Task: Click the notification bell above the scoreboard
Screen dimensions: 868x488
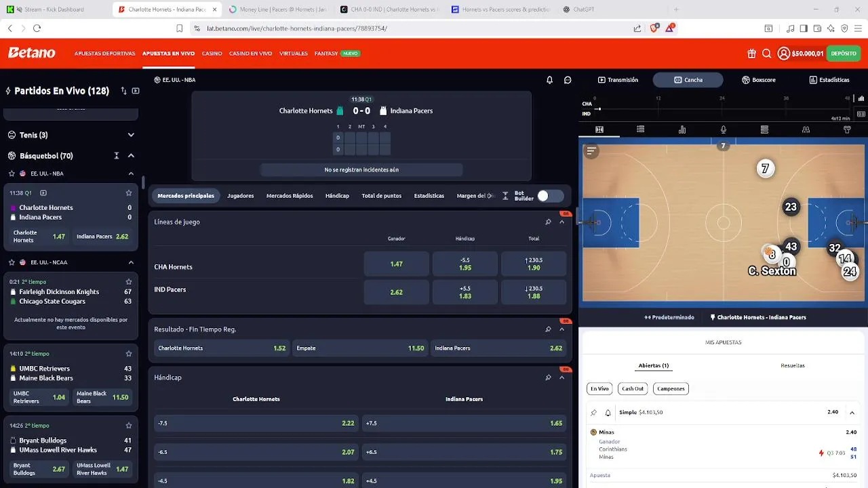Action: tap(550, 80)
